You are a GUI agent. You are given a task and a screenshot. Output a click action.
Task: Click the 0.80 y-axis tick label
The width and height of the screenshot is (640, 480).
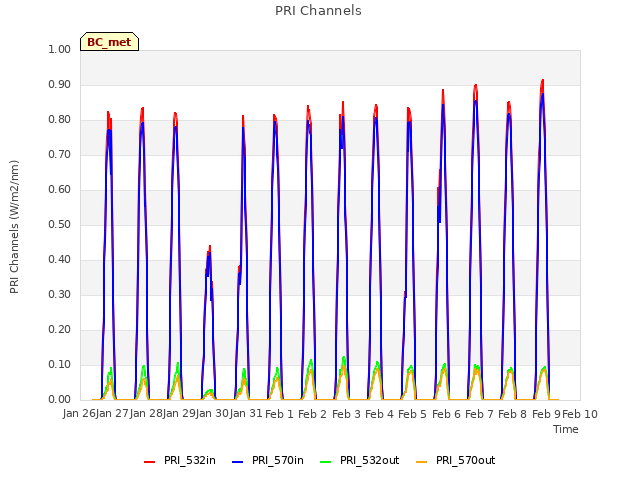click(60, 120)
